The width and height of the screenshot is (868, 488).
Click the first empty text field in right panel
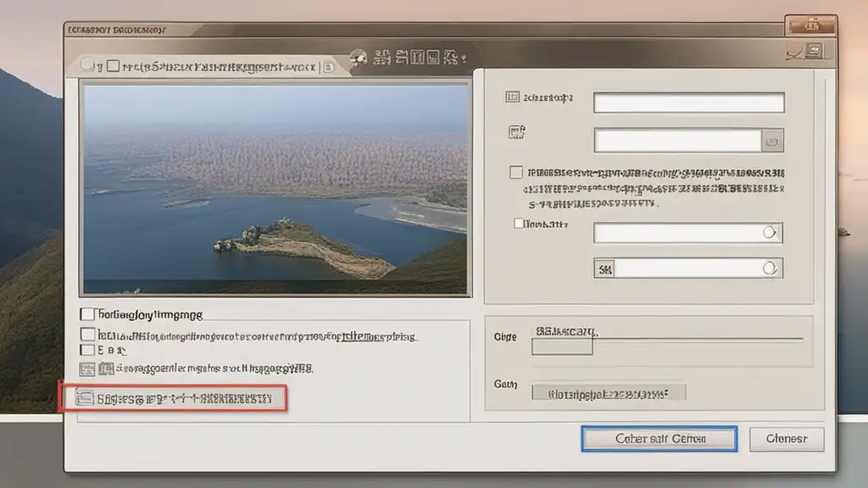point(688,103)
